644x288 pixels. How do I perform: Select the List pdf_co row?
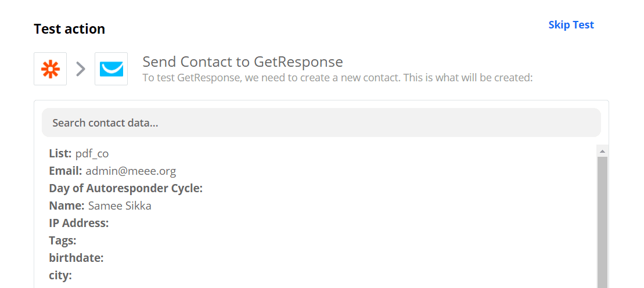click(x=79, y=154)
